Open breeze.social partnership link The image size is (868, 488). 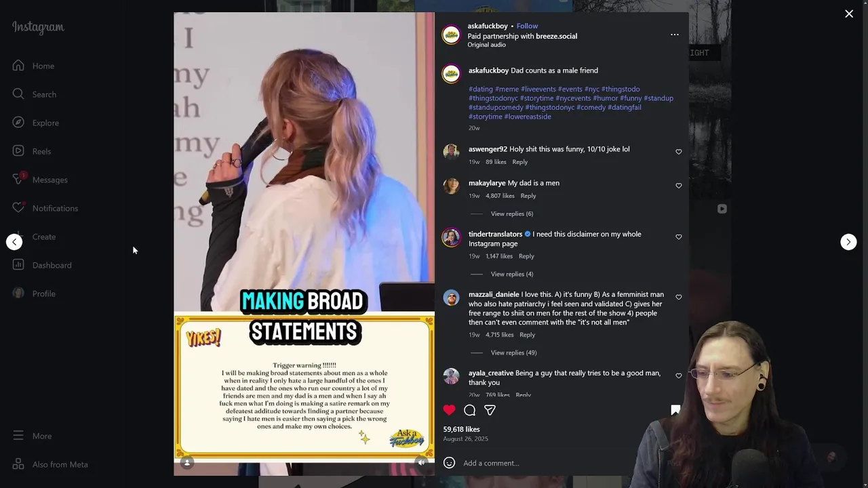(x=556, y=36)
